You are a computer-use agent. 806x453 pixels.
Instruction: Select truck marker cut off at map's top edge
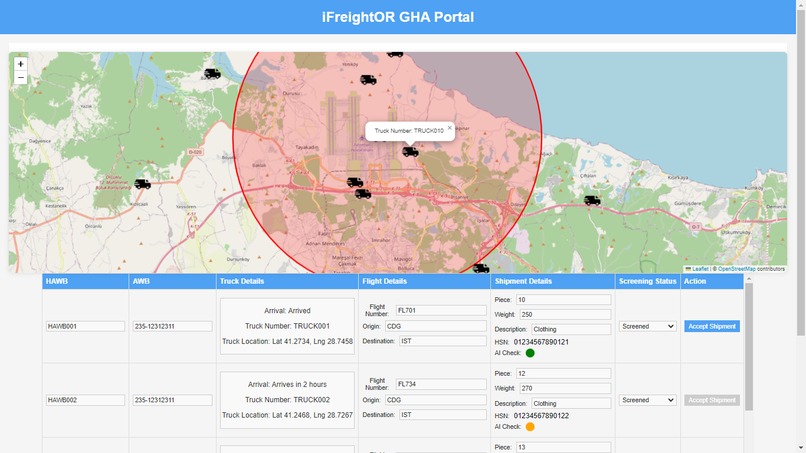tap(395, 54)
